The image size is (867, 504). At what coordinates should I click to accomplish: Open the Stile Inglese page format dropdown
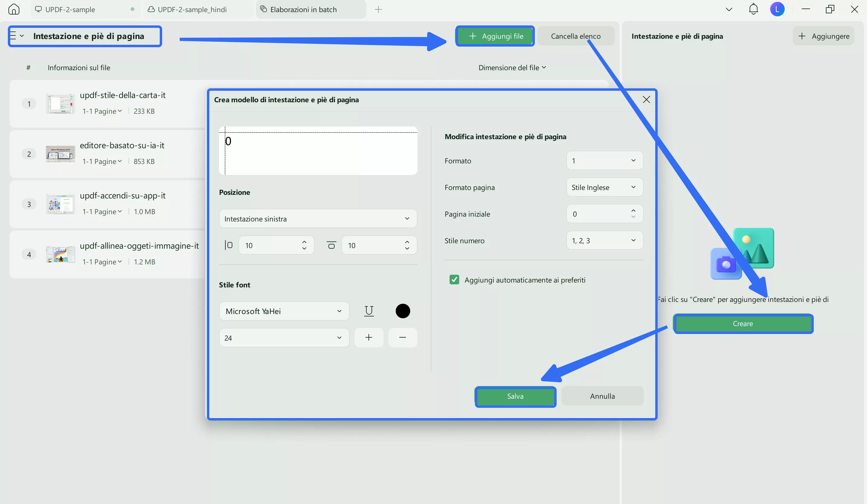604,188
